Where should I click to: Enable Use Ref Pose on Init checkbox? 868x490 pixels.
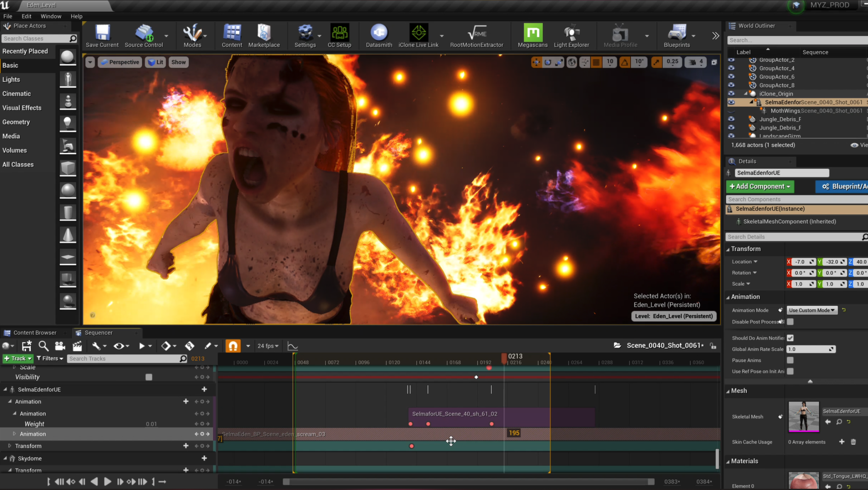pos(790,372)
